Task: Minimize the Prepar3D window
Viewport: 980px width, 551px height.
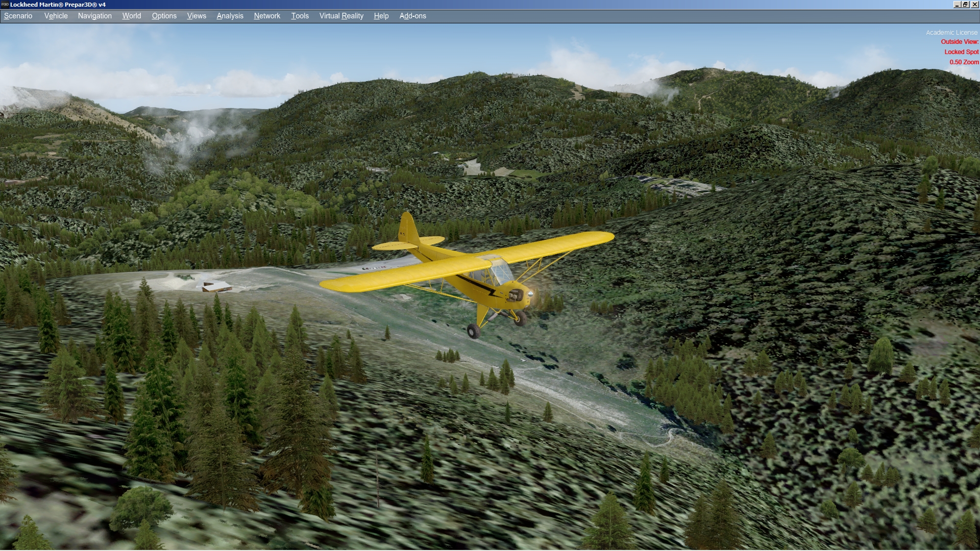Action: pyautogui.click(x=957, y=4)
